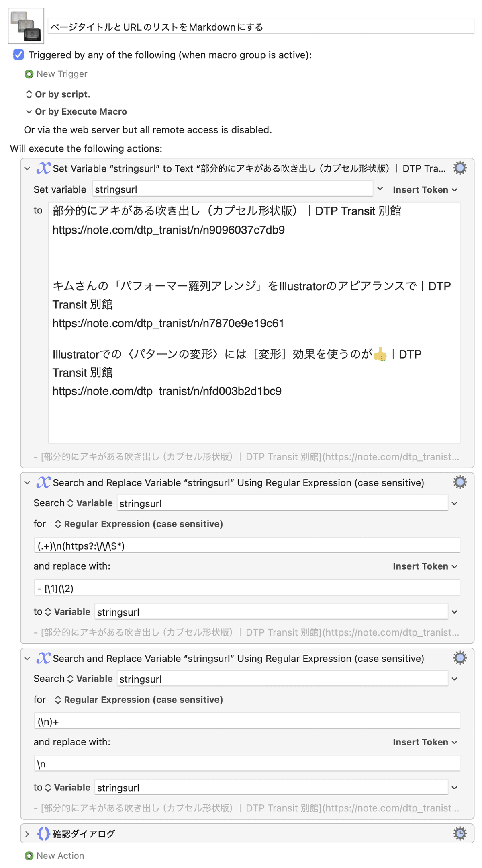
Task: Click the gear icon on the 確認ダイアログ action
Action: [459, 833]
